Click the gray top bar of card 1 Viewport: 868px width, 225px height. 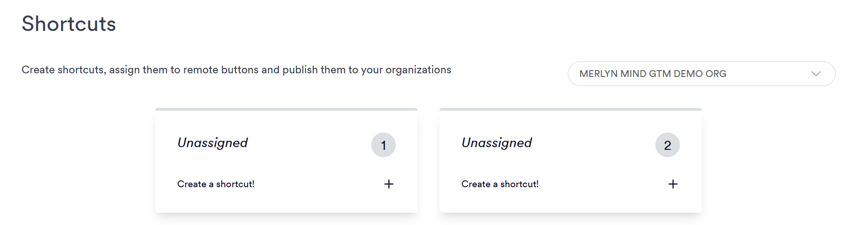point(286,109)
